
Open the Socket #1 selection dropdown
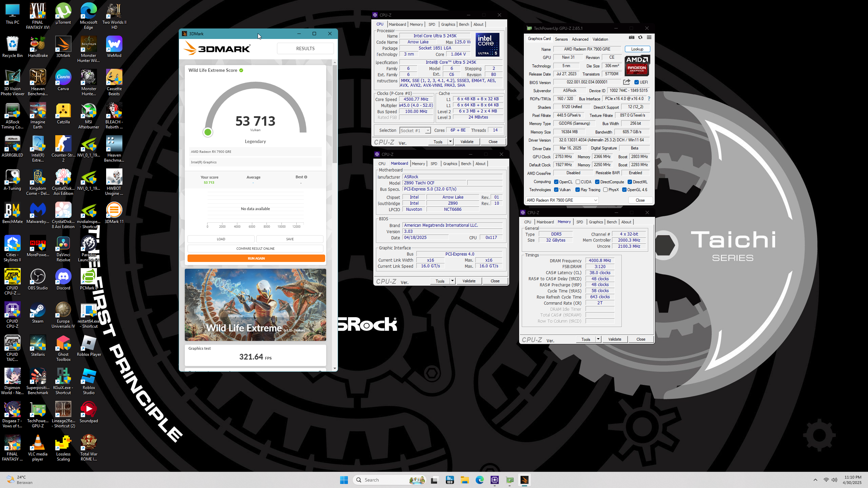point(415,130)
